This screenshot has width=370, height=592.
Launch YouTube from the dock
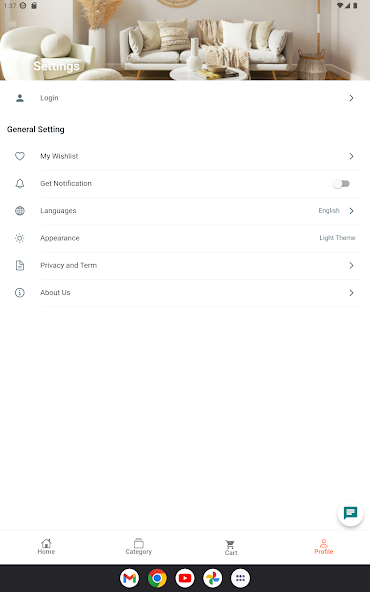[185, 578]
